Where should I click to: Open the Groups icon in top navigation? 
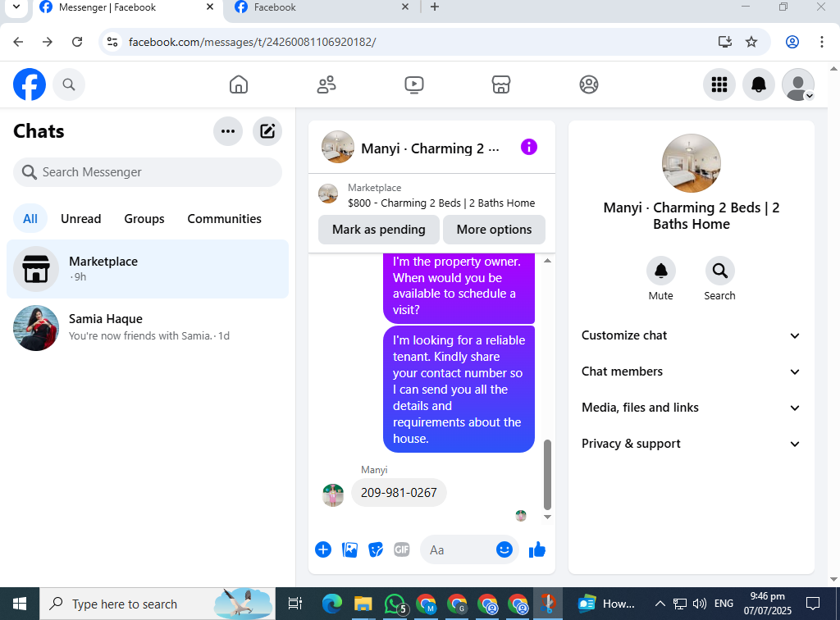pyautogui.click(x=589, y=84)
